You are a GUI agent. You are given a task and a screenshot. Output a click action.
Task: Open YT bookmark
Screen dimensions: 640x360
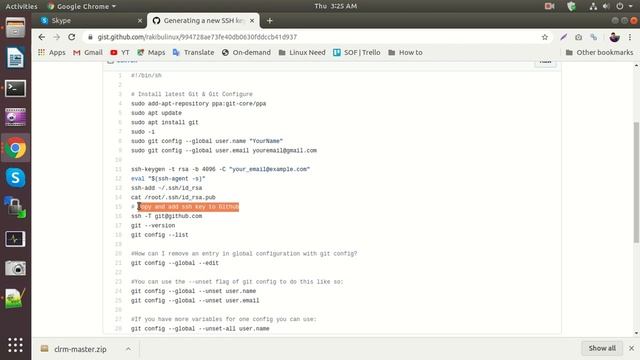pyautogui.click(x=120, y=52)
